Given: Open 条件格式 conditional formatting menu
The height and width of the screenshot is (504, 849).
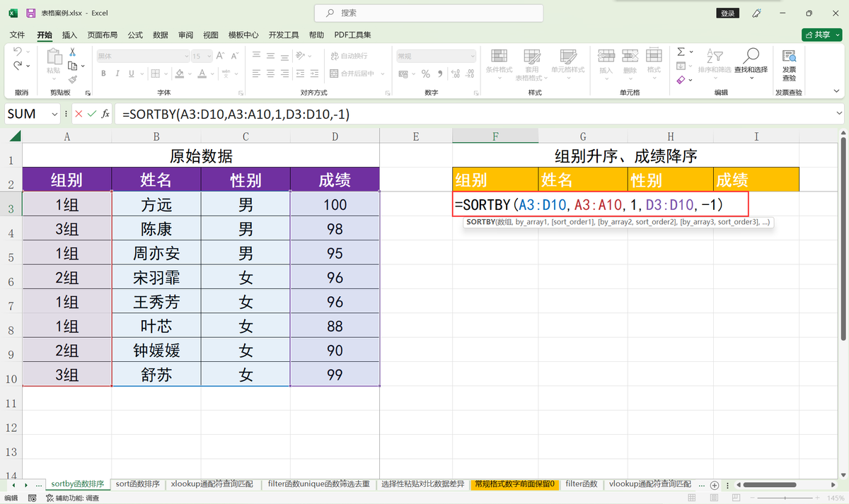Looking at the screenshot, I should tap(499, 64).
